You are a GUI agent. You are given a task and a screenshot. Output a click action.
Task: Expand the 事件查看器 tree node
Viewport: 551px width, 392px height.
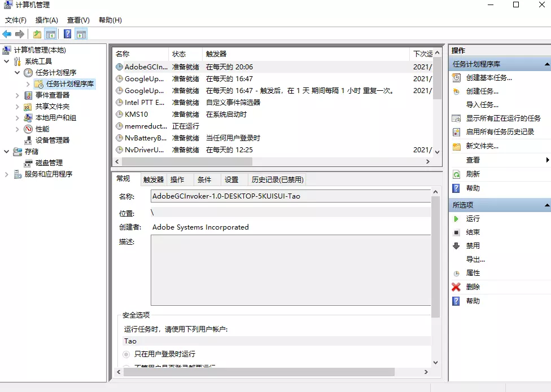pyautogui.click(x=17, y=95)
